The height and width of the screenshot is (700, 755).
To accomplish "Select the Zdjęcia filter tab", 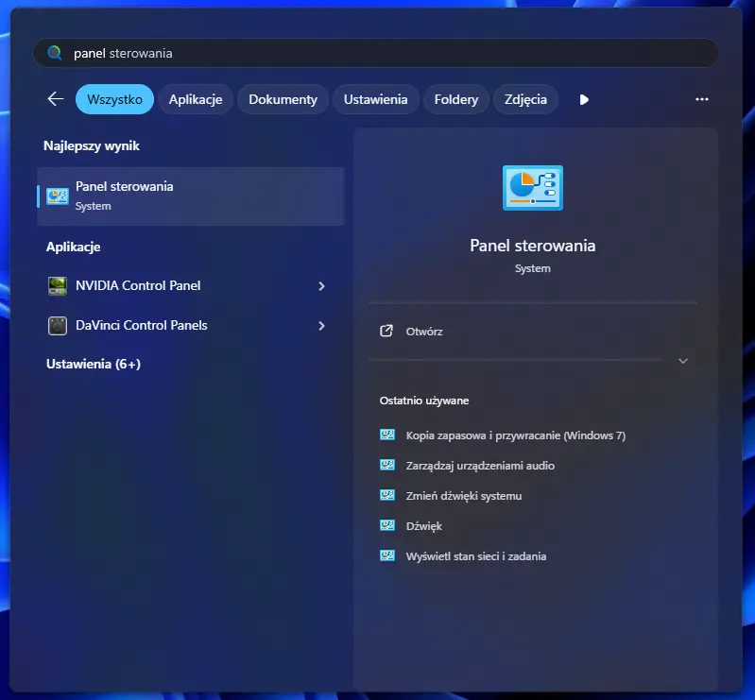I will 525,99.
